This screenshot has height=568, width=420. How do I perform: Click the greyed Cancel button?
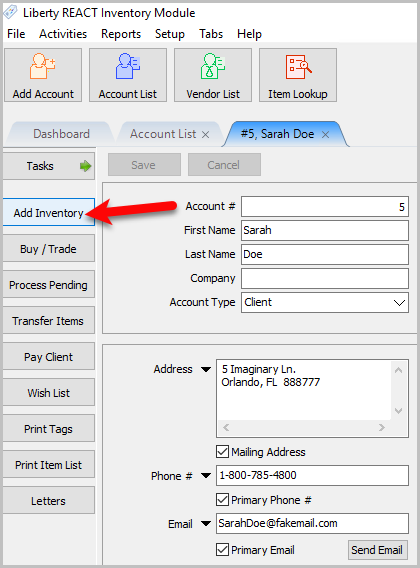(224, 165)
